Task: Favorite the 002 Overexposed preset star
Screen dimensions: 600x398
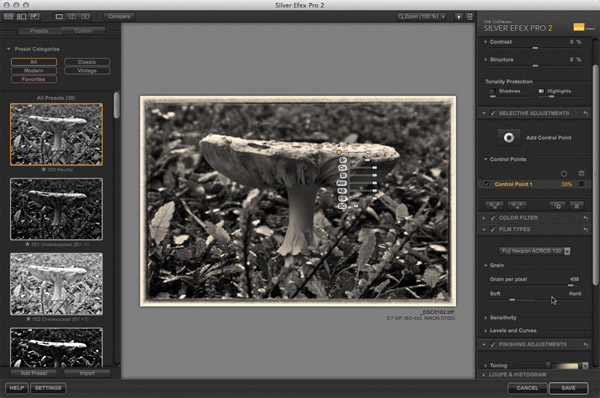Action: pyautogui.click(x=28, y=319)
